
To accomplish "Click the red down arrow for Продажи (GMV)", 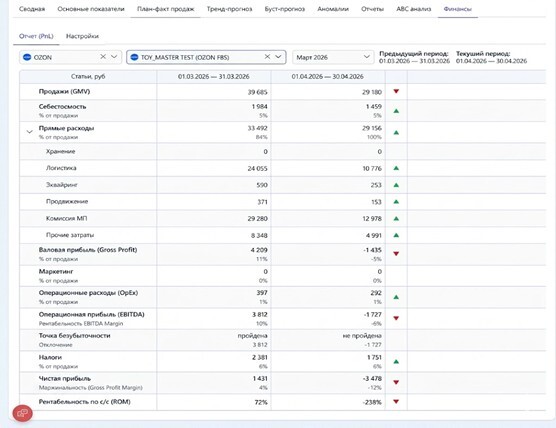I will click(x=396, y=91).
